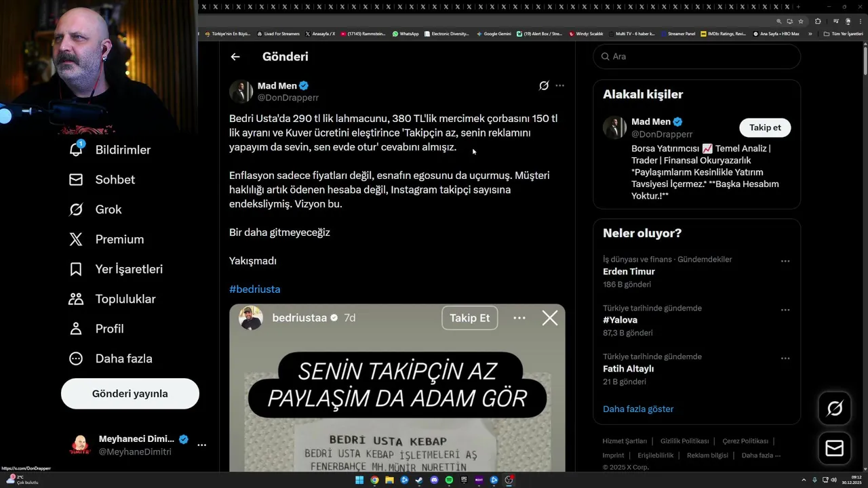Click the browser bookmark star icon
This screenshot has width=868, height=488.
tap(801, 21)
